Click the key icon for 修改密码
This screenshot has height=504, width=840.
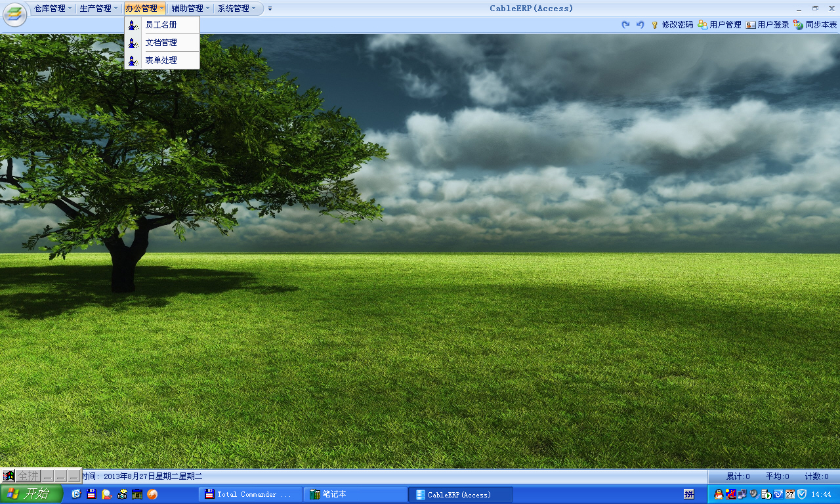tap(654, 25)
